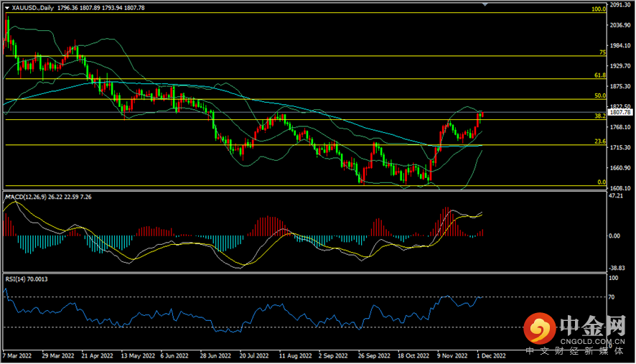Click the 38.2 Fibonacci level label
This screenshot has height=364, width=636.
600,116
